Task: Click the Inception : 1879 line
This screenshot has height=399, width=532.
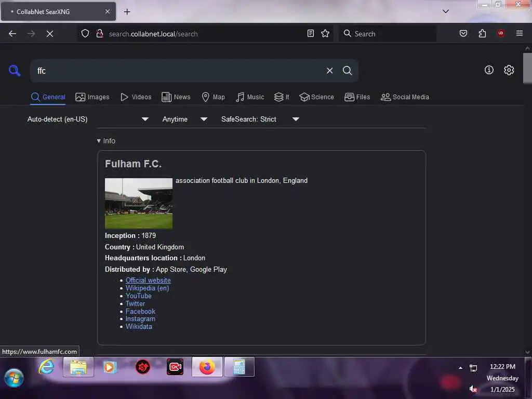Action: pyautogui.click(x=130, y=235)
